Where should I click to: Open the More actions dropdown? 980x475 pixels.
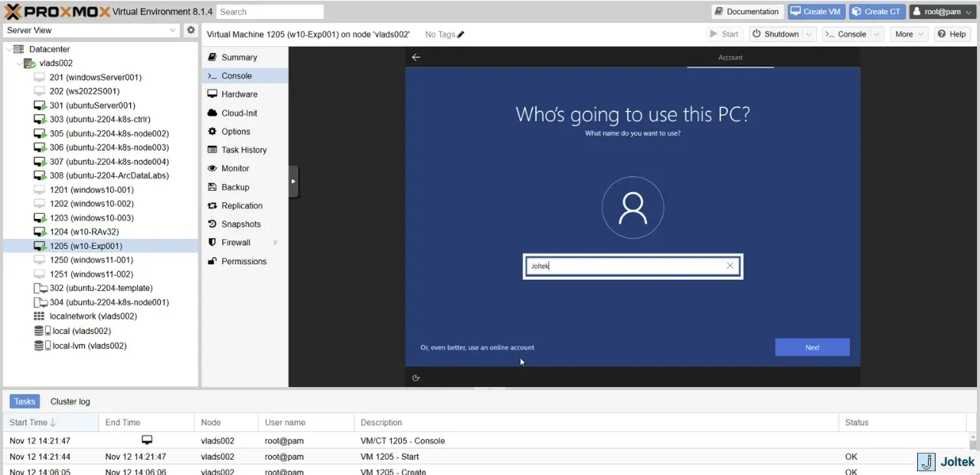point(910,34)
